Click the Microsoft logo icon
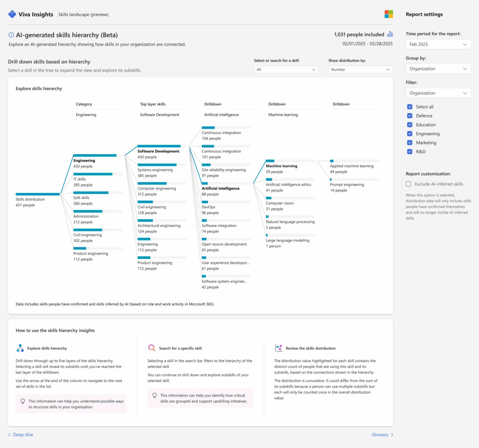 point(388,14)
